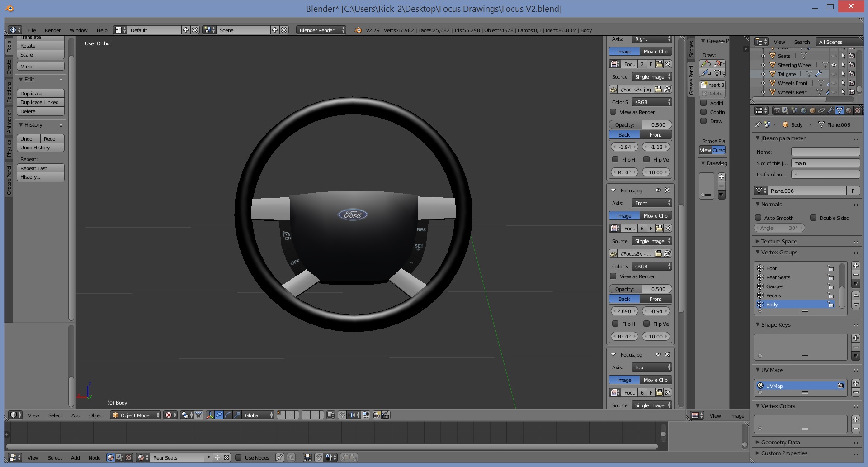The image size is (868, 467).
Task: Open Global transform orientation dropdown
Action: [258, 415]
